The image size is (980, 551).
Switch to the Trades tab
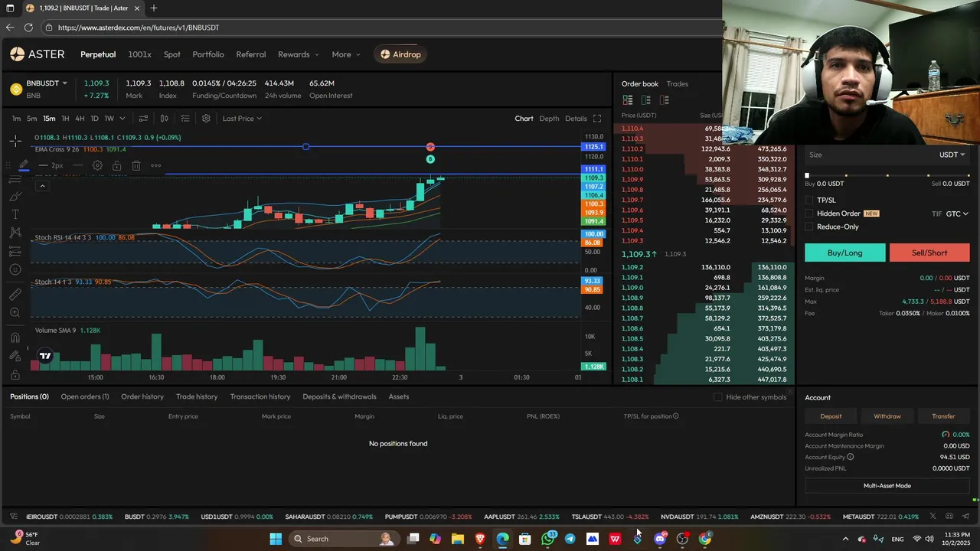(677, 83)
